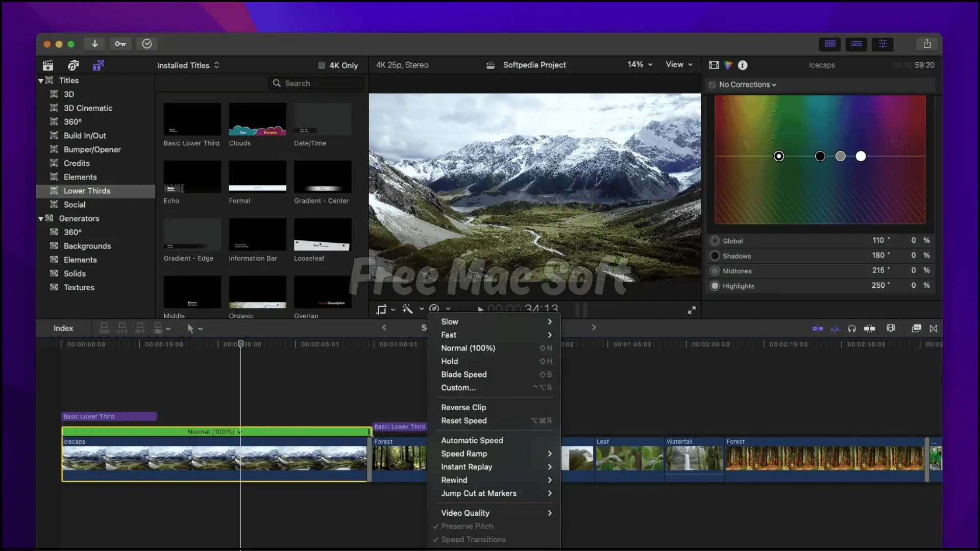The image size is (980, 551).
Task: Open the Speed Ramp submenu
Action: [x=464, y=454]
